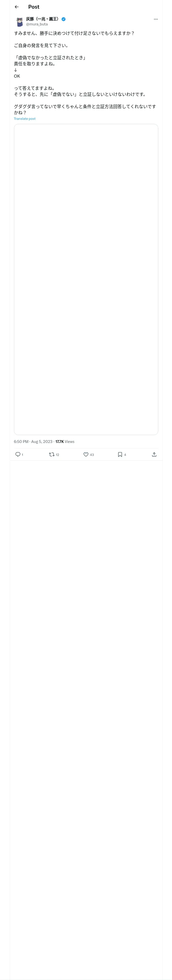Repost this post using the repost icon
This screenshot has height=980, width=172.
click(x=51, y=454)
